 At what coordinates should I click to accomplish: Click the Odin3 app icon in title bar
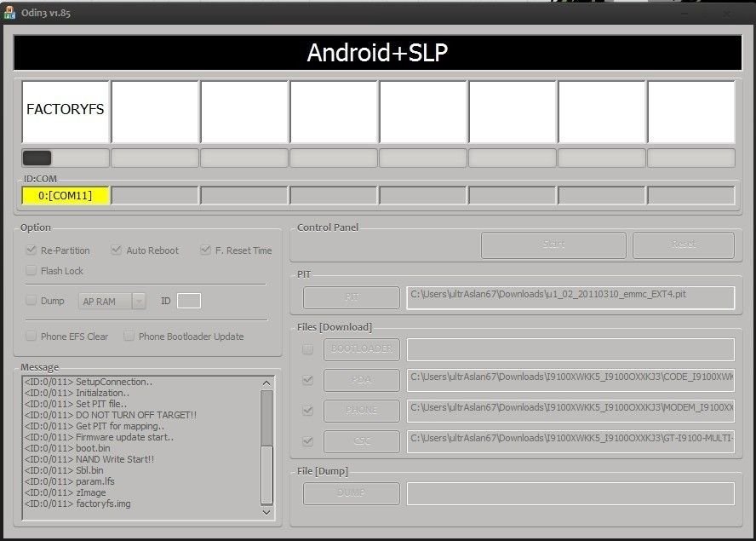(9, 13)
